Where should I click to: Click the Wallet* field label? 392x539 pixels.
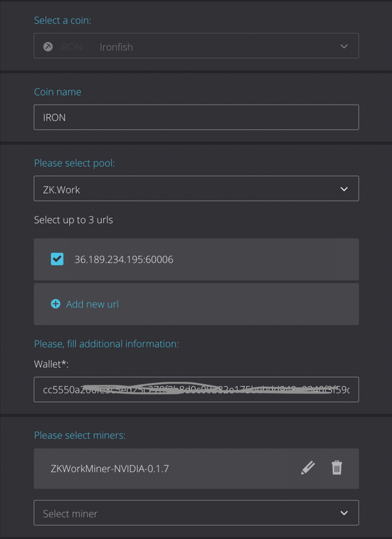pyautogui.click(x=52, y=363)
